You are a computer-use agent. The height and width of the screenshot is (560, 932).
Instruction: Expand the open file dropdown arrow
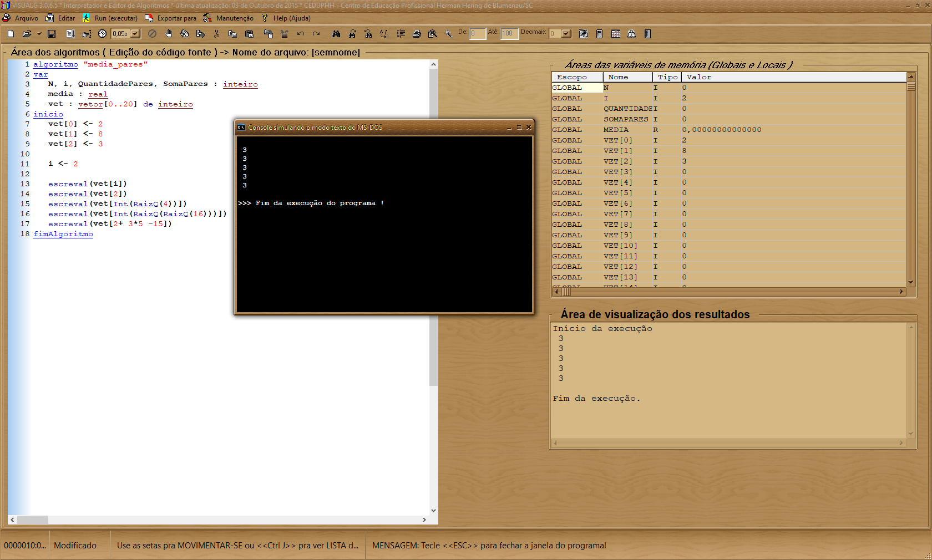click(39, 34)
